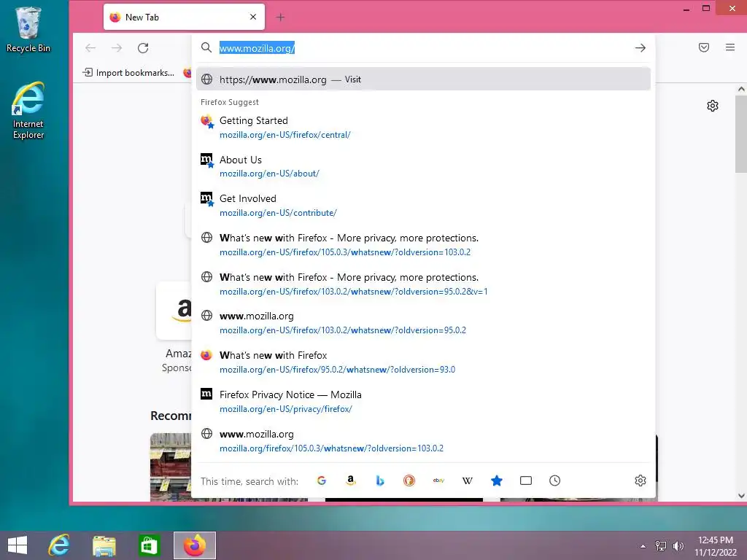The width and height of the screenshot is (747, 560).
Task: Click the taskbar clock showing 12:45 PM
Action: point(716,545)
